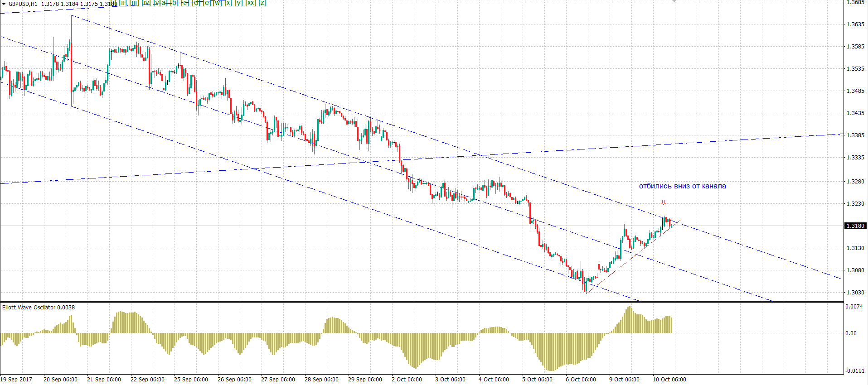Select the [b] wave label
The height and width of the screenshot is (385, 868).
pyautogui.click(x=175, y=3)
